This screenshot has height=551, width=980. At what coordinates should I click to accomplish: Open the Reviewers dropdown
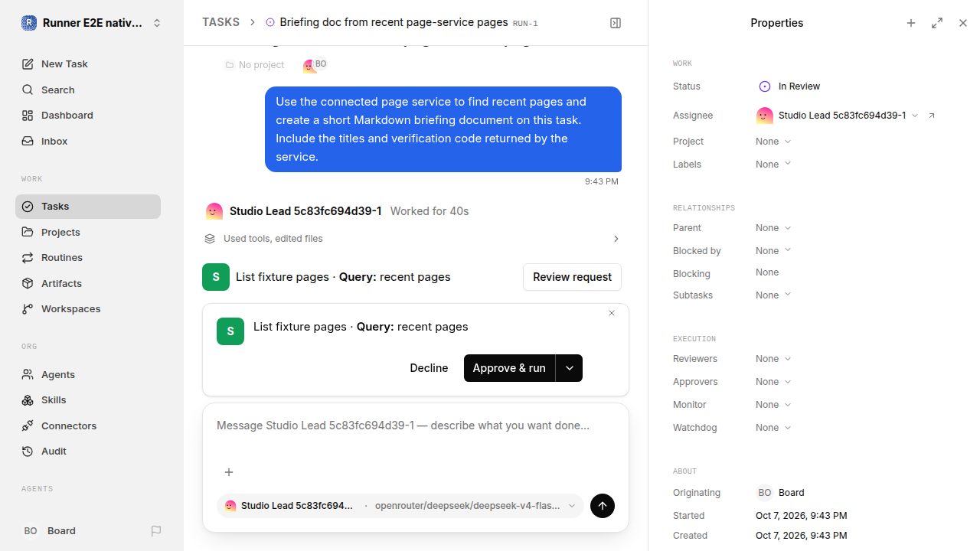[x=773, y=359]
